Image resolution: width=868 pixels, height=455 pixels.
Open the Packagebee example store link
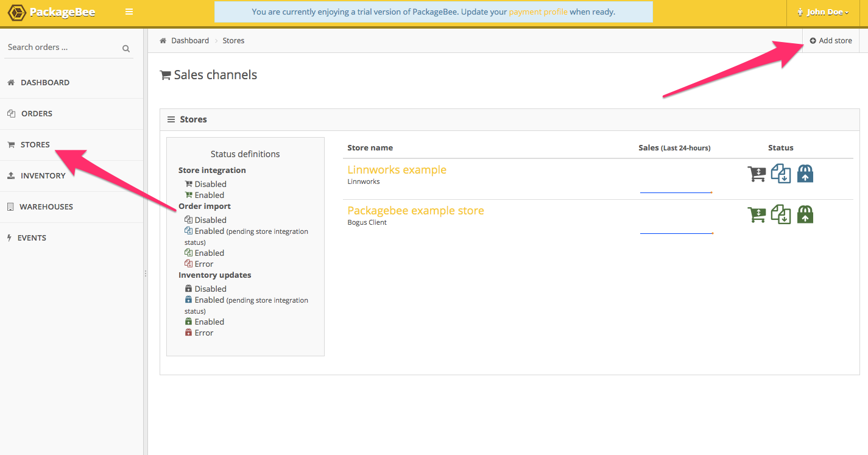pyautogui.click(x=415, y=211)
